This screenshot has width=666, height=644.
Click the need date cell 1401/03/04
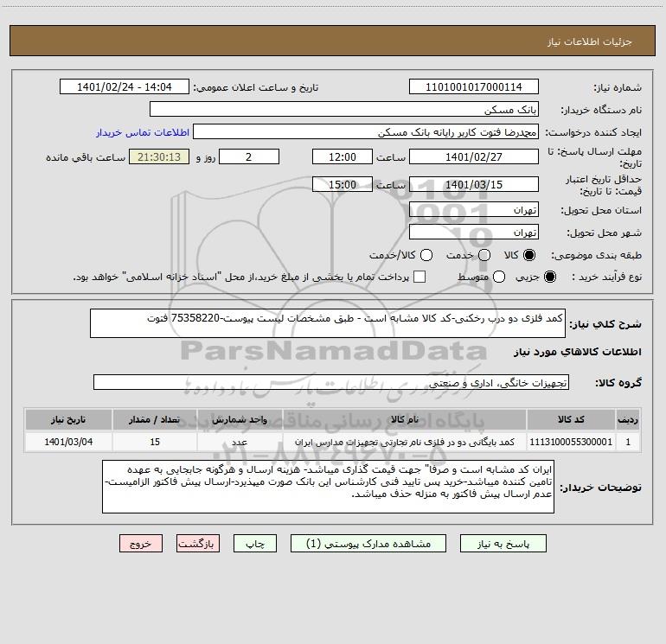coord(68,442)
